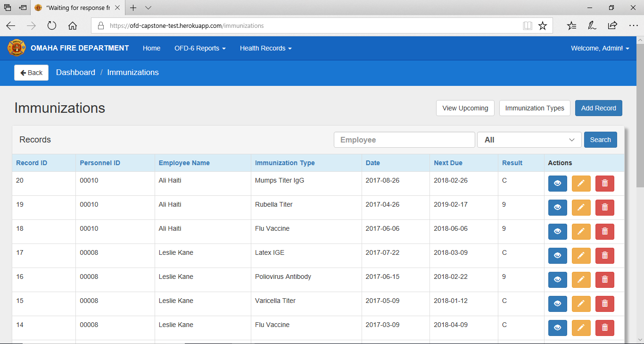Go to Dashboard breadcrumb

click(x=75, y=72)
